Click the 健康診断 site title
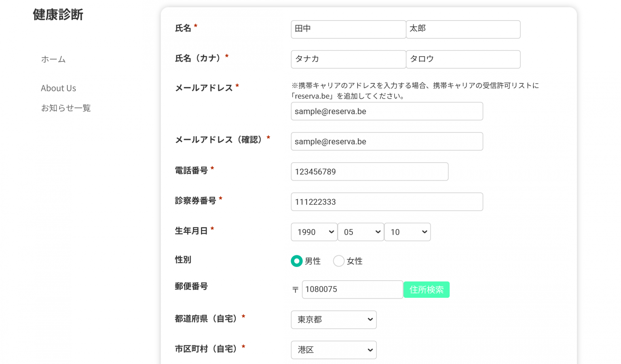Viewport: 621px width, 364px height. coord(58,15)
